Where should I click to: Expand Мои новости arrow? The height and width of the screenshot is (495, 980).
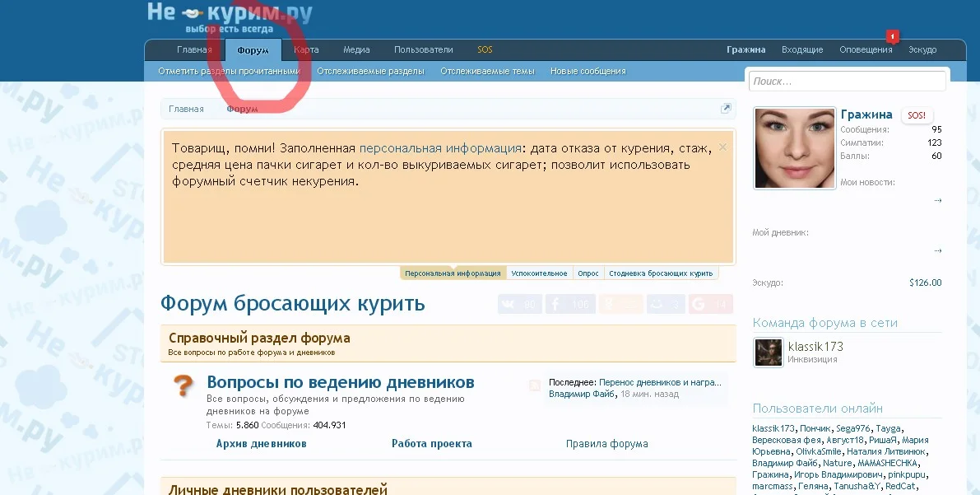[x=937, y=200]
